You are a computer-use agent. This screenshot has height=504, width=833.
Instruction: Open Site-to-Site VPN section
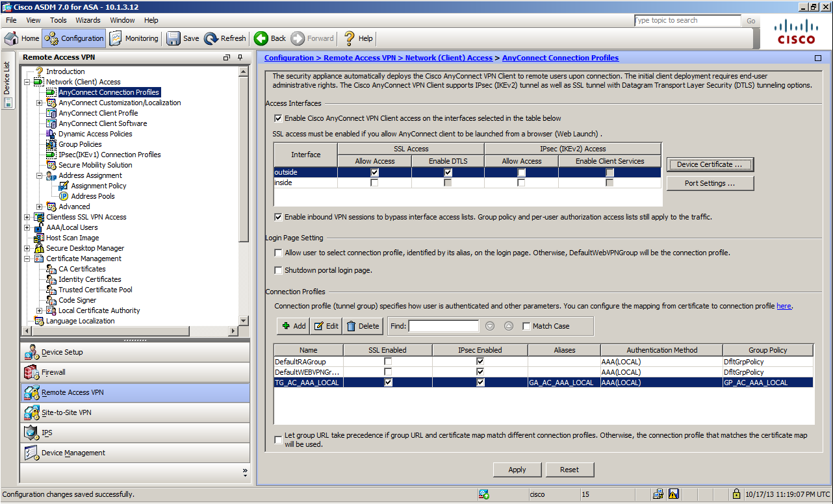(x=135, y=412)
